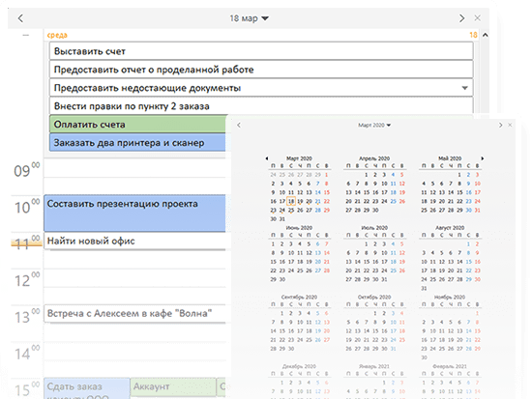Expand dropdown on Предоставить недостающие документы
This screenshot has width=532, height=399.
pyautogui.click(x=465, y=88)
